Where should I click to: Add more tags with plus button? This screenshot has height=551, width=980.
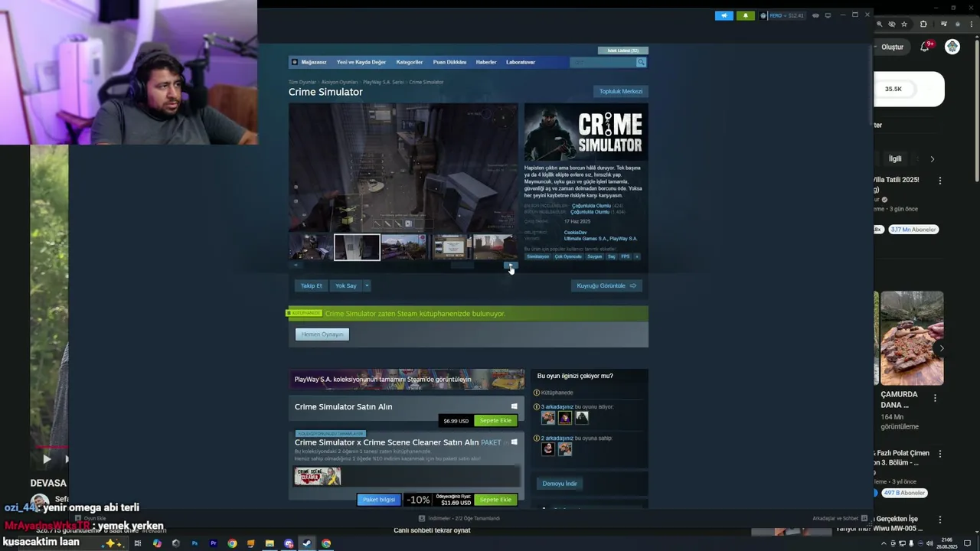pyautogui.click(x=637, y=256)
